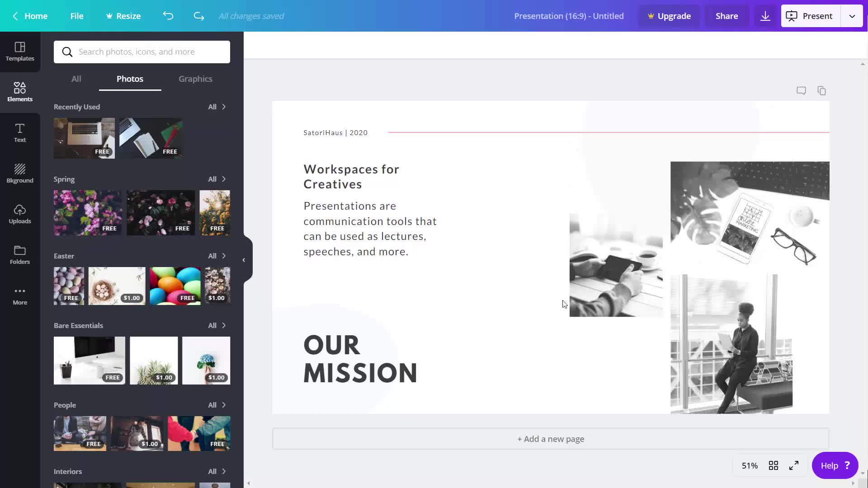Enter fullscreen mode with the expand icon
868x488 pixels.
(794, 465)
